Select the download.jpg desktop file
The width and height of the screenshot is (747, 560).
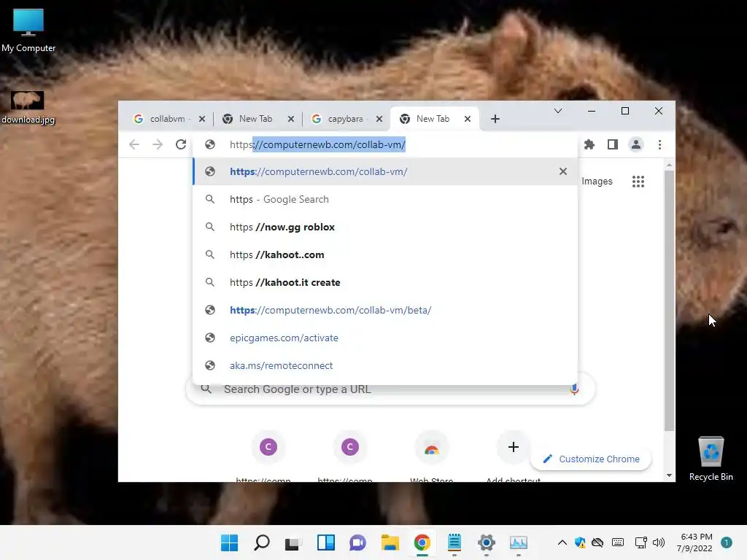pos(28,108)
